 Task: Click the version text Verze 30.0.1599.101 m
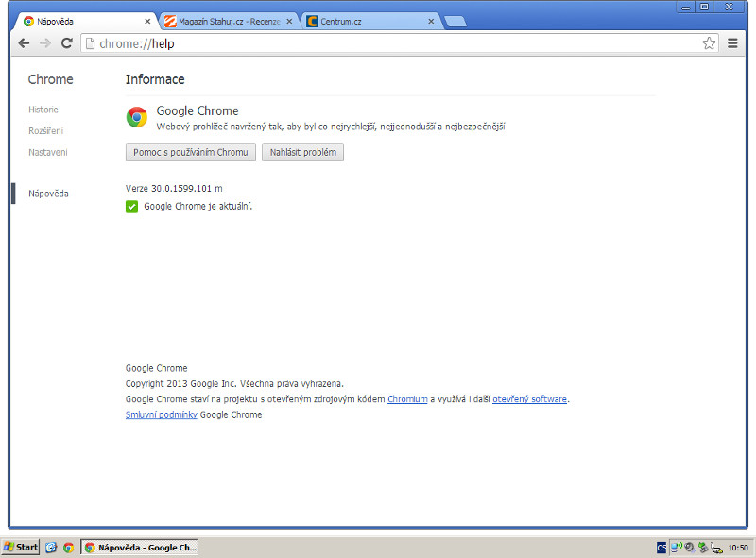[174, 189]
